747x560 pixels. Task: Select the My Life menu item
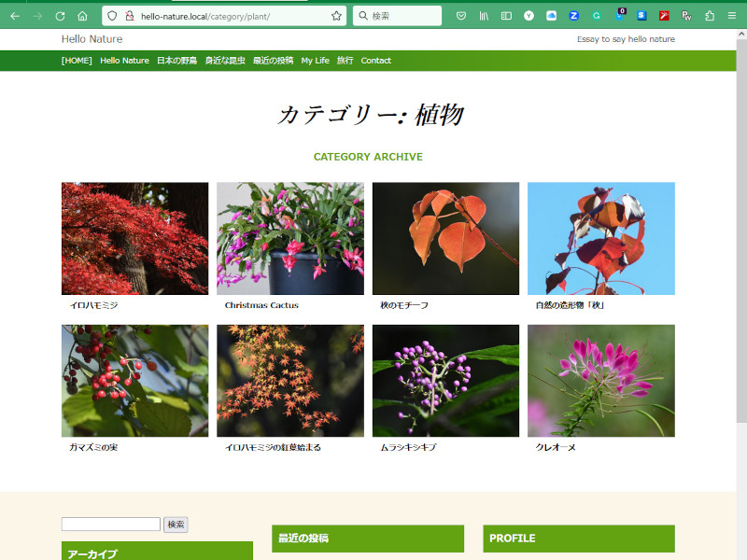pyautogui.click(x=315, y=61)
